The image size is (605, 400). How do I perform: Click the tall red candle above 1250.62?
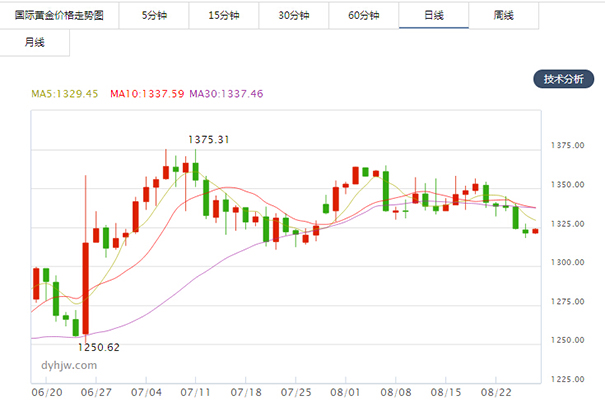tap(86, 288)
